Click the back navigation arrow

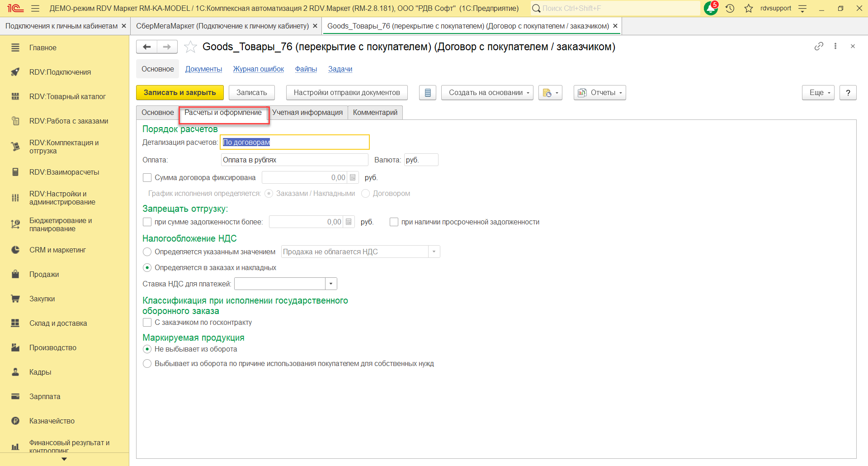[x=146, y=47]
